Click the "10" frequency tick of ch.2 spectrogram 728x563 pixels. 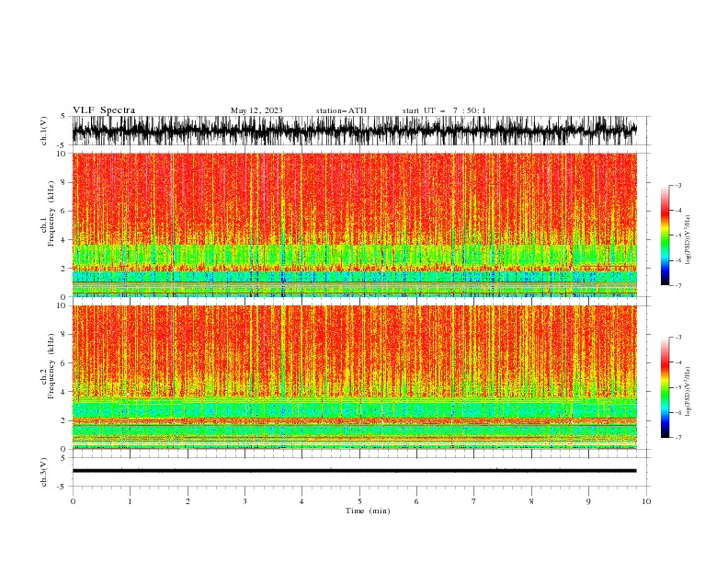coord(62,305)
